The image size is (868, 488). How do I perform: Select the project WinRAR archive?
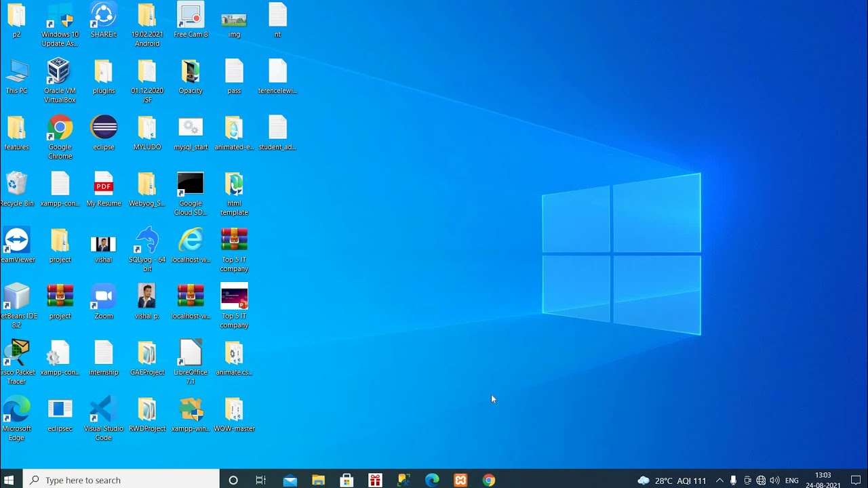(x=60, y=297)
